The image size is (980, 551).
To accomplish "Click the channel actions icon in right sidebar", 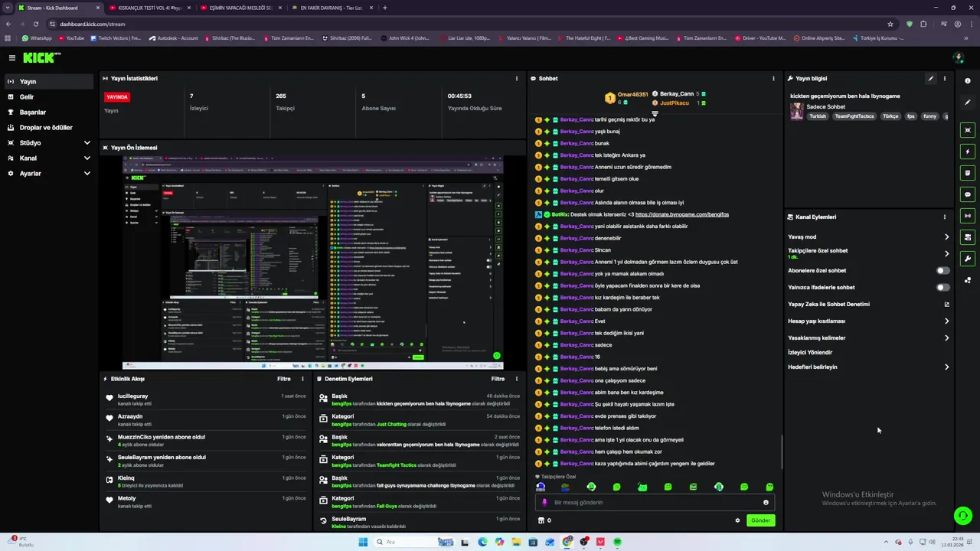I will coord(968,237).
